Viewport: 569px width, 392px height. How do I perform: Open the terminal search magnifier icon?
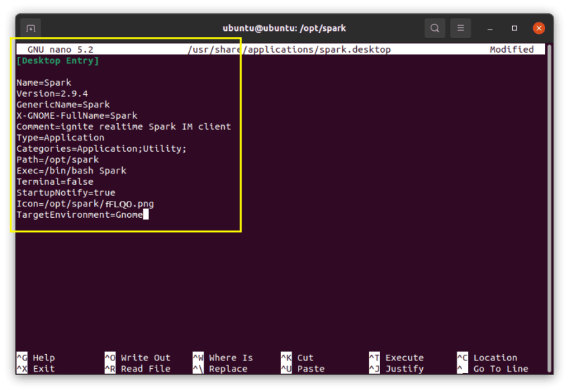click(435, 28)
